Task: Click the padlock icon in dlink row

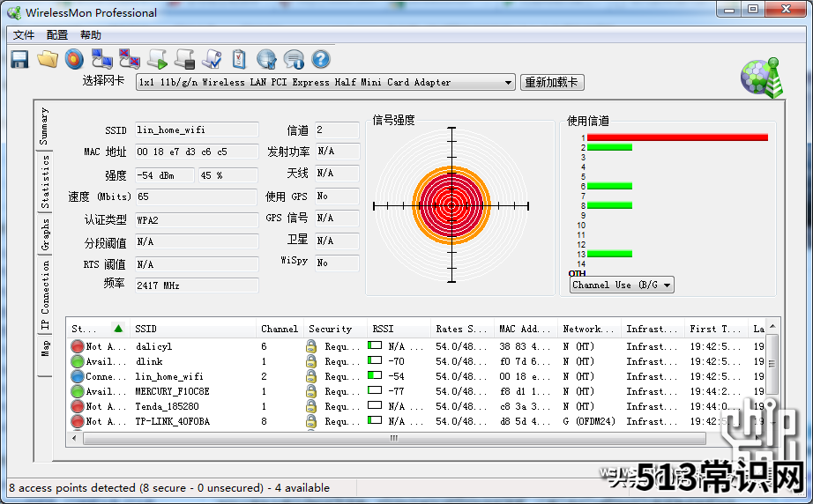Action: pos(311,361)
